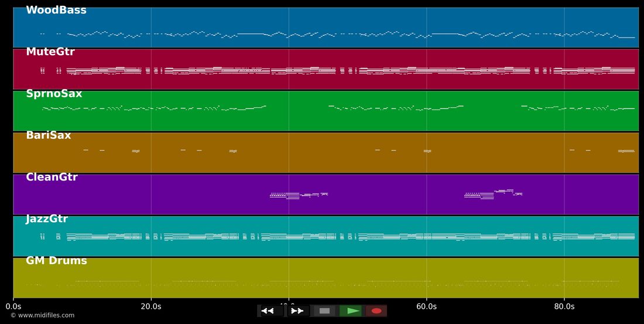
Task: Click the 60.0s timeline label
Action: click(x=426, y=306)
